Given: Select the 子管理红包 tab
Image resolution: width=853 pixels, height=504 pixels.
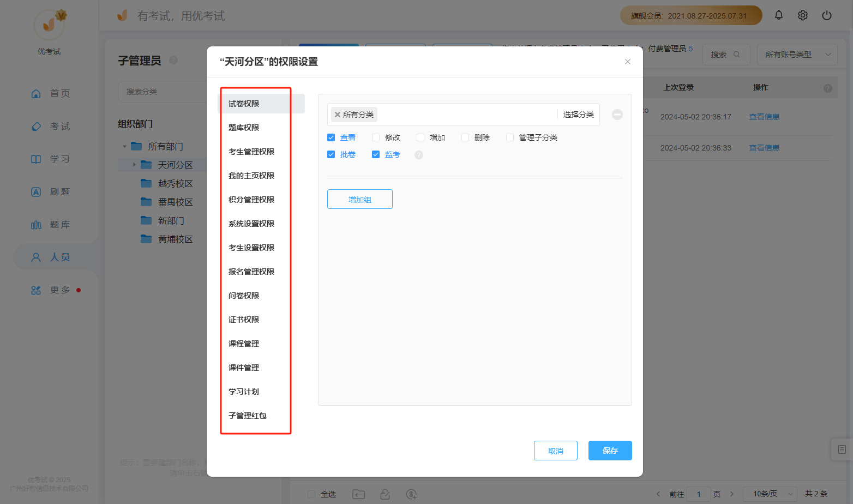Looking at the screenshot, I should (x=261, y=416).
